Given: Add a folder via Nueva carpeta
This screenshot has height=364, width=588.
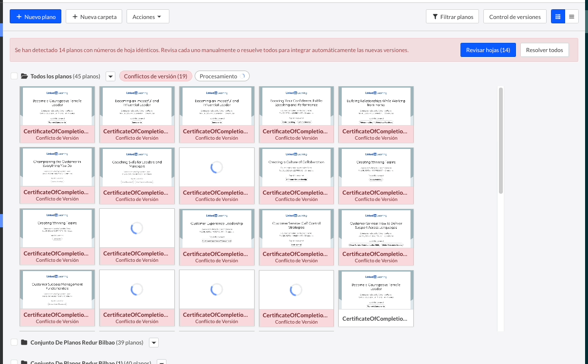Looking at the screenshot, I should 94,17.
